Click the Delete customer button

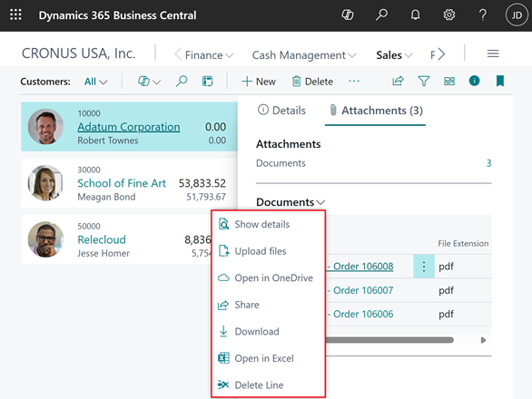pyautogui.click(x=312, y=82)
